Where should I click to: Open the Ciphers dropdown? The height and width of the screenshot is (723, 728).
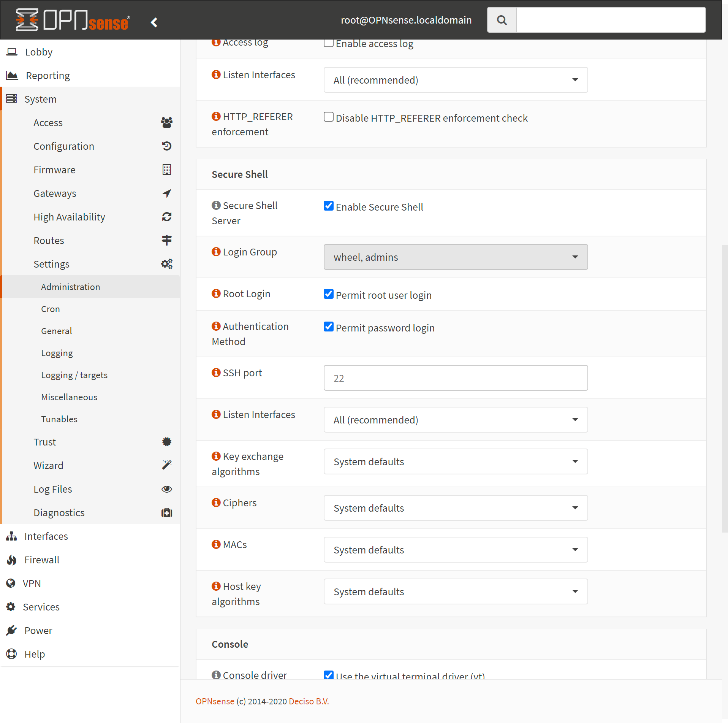(455, 508)
